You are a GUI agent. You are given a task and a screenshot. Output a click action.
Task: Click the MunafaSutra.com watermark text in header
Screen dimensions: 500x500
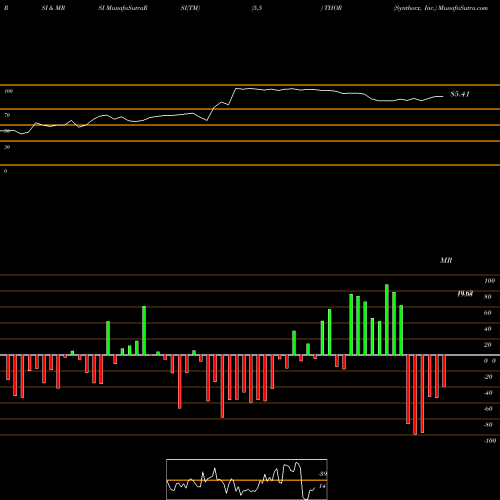[x=463, y=8]
